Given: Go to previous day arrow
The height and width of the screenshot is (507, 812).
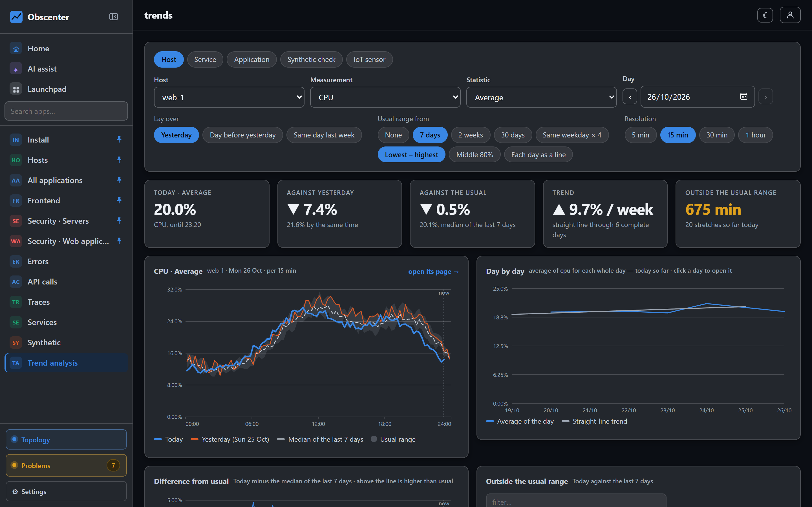Looking at the screenshot, I should click(630, 97).
